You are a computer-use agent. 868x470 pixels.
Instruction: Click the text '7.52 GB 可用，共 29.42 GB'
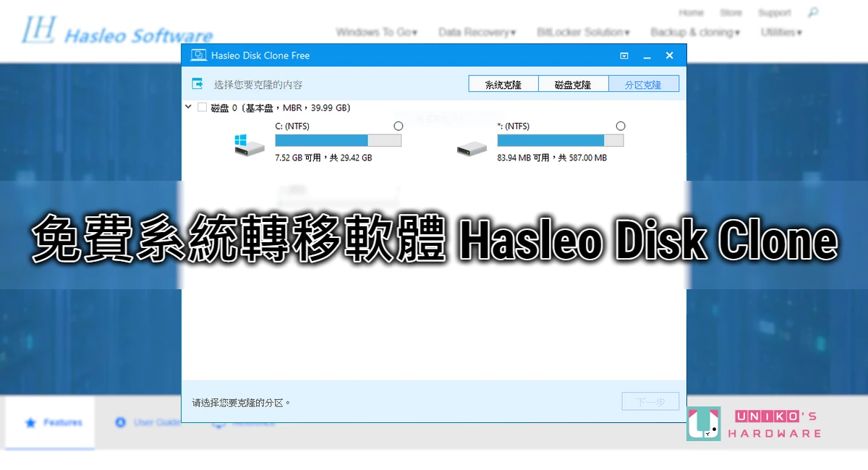tap(323, 158)
